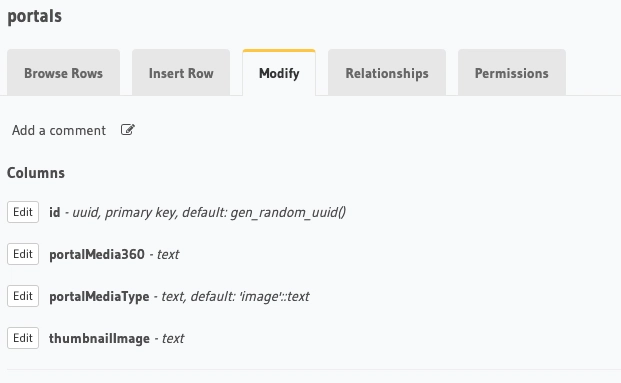This screenshot has width=621, height=383.
Task: Edit the portalMedia360 column
Action: point(23,254)
